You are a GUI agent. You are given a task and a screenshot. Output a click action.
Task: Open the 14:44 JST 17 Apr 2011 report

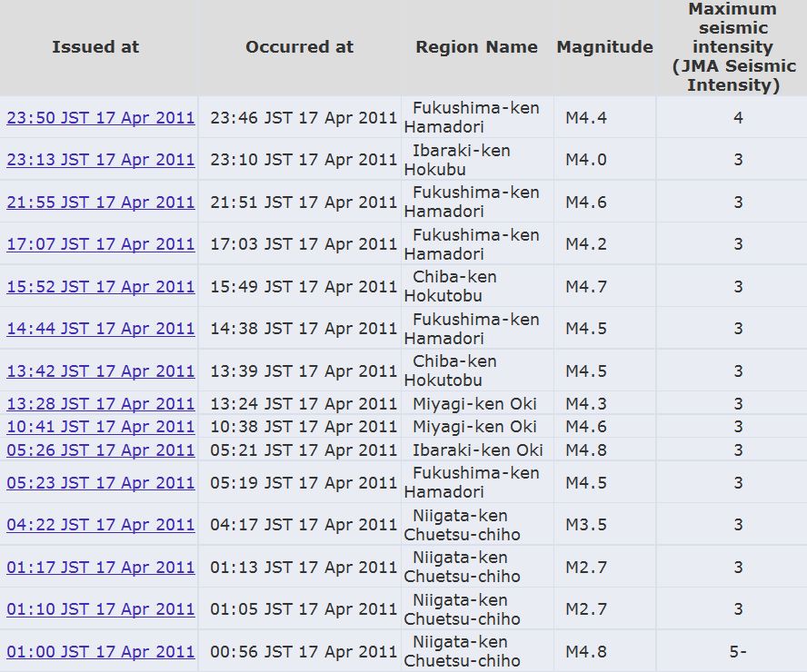[x=100, y=329]
